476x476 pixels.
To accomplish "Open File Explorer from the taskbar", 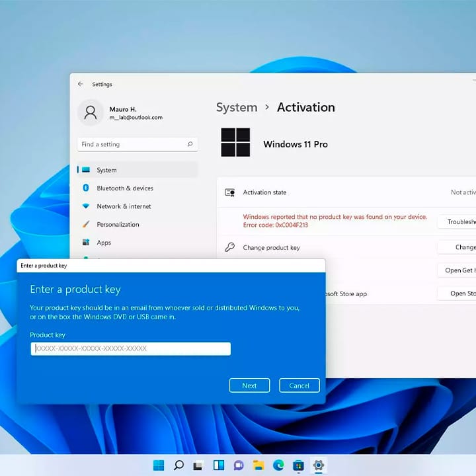I will point(258,465).
